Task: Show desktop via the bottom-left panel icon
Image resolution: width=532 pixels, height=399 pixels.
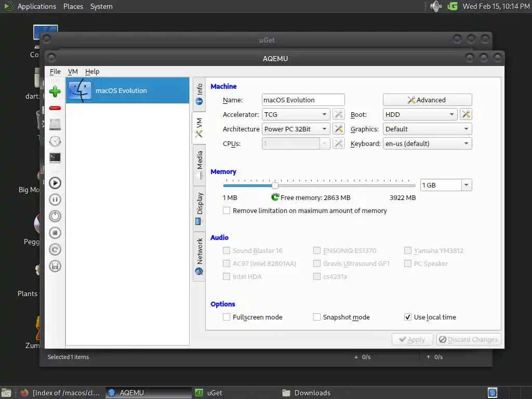Action: tap(6, 393)
